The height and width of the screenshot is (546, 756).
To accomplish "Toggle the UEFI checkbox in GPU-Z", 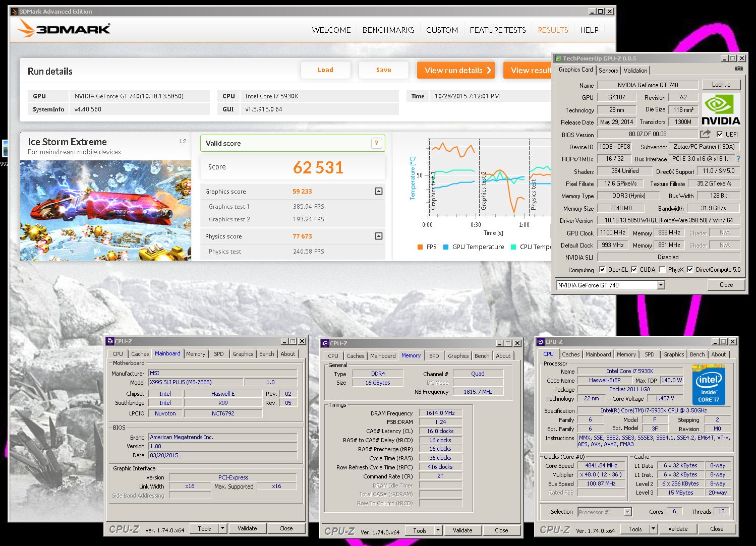I will point(719,134).
